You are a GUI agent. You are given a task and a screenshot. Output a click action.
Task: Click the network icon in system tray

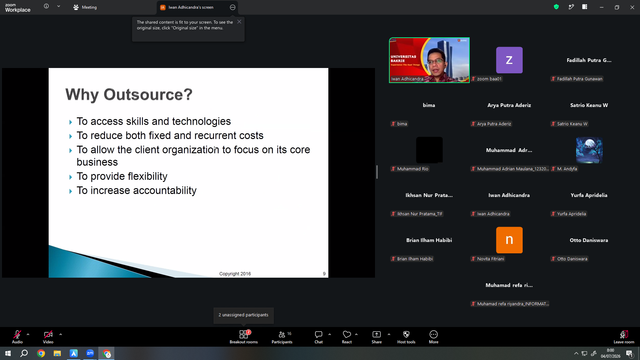(x=584, y=353)
